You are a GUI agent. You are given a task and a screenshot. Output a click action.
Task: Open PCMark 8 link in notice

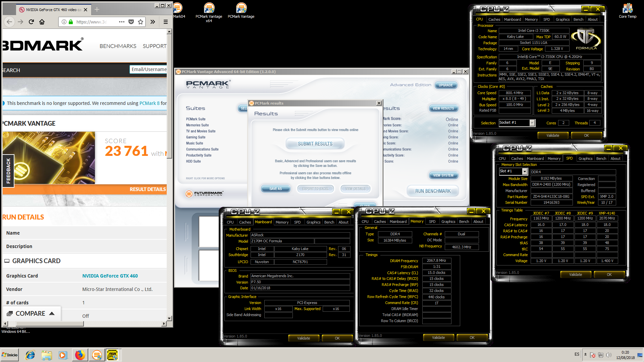[x=149, y=103]
